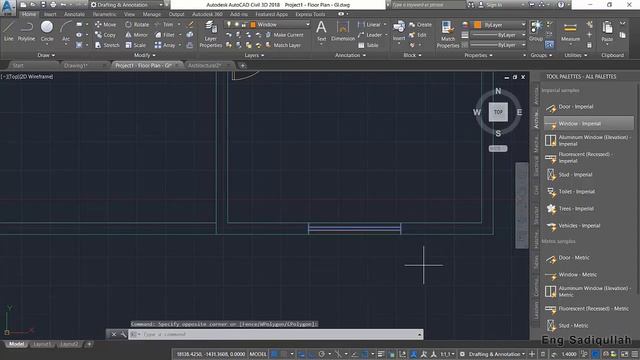The image size is (640, 360).
Task: Click the Array tool
Action: coord(165,45)
